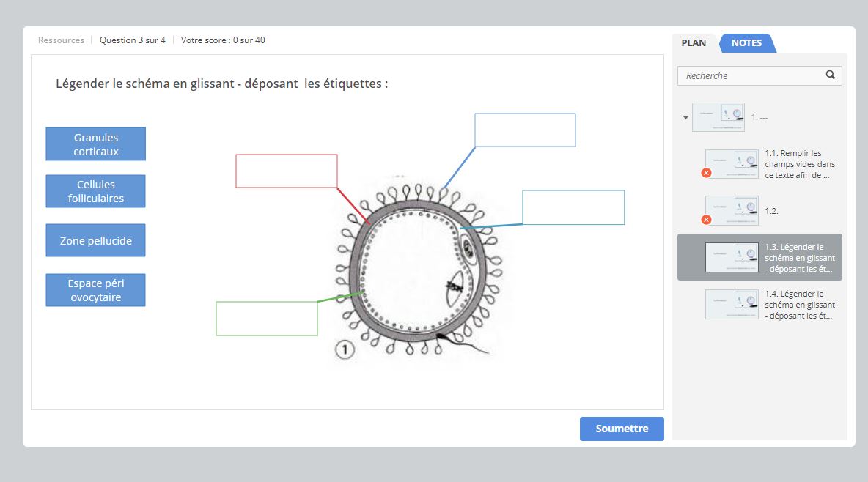Click the search magnifier icon
Image resolution: width=868 pixels, height=482 pixels.
click(x=830, y=75)
